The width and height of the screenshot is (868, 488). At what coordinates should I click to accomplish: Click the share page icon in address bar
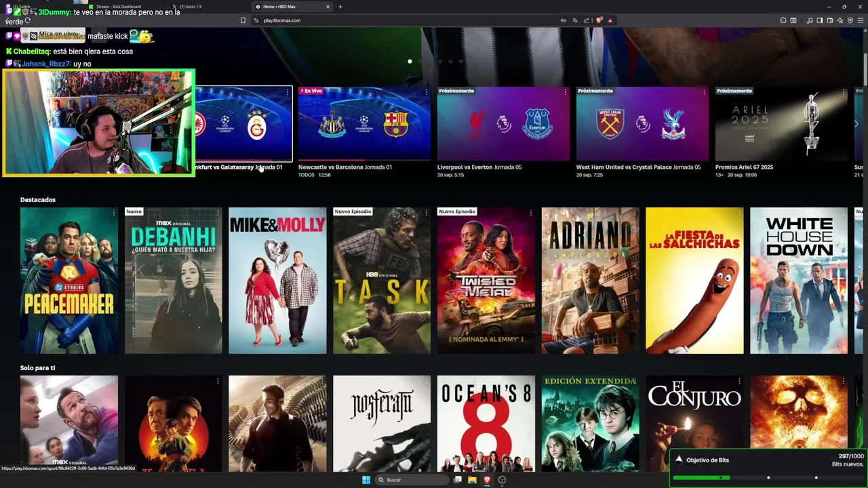tap(587, 20)
